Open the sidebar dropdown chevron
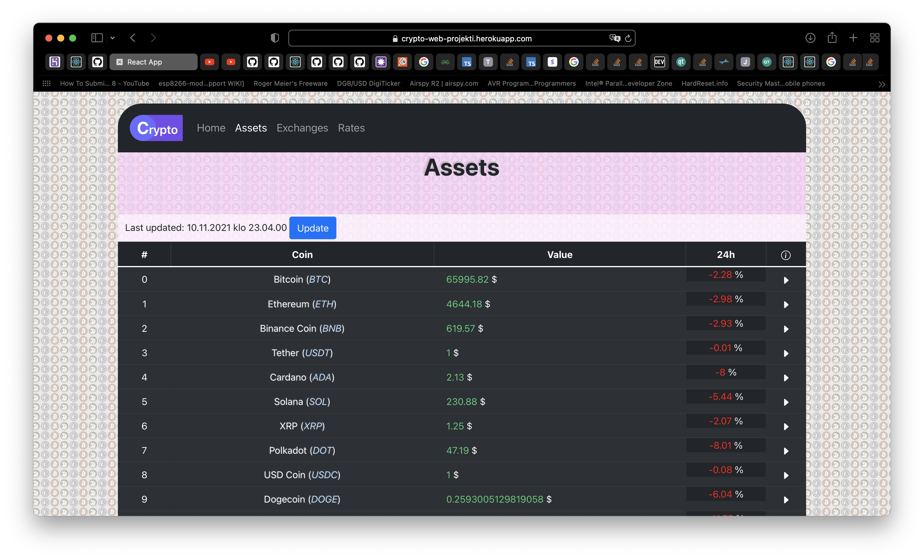The image size is (924, 560). point(113,38)
